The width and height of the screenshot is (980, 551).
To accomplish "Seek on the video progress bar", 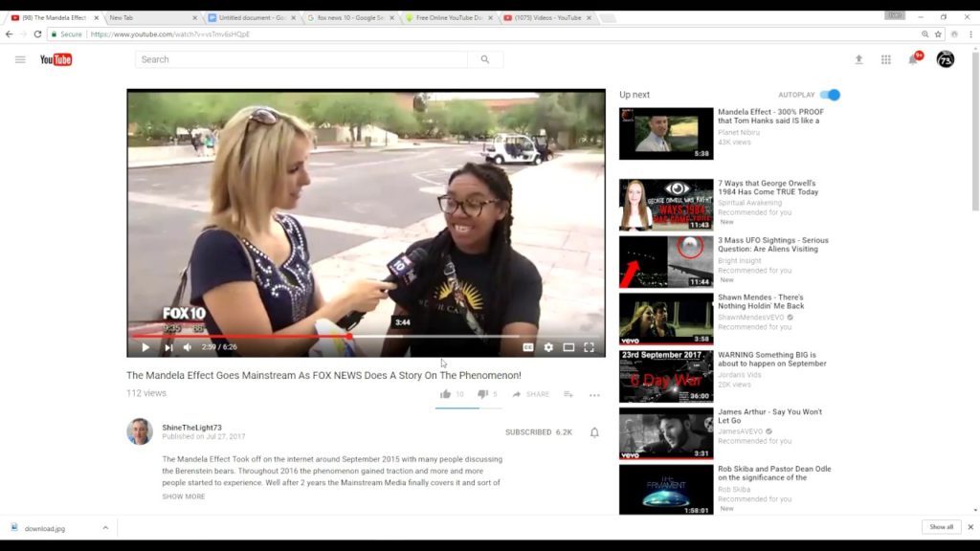I will [366, 336].
